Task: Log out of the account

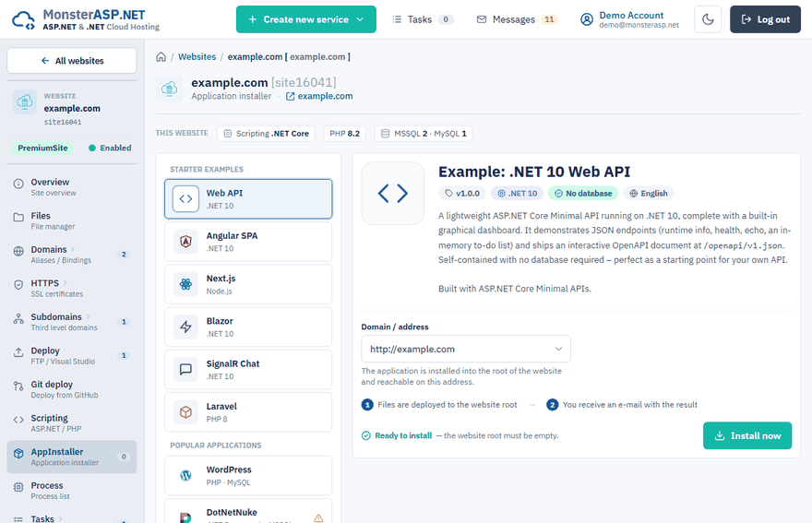Action: tap(765, 19)
